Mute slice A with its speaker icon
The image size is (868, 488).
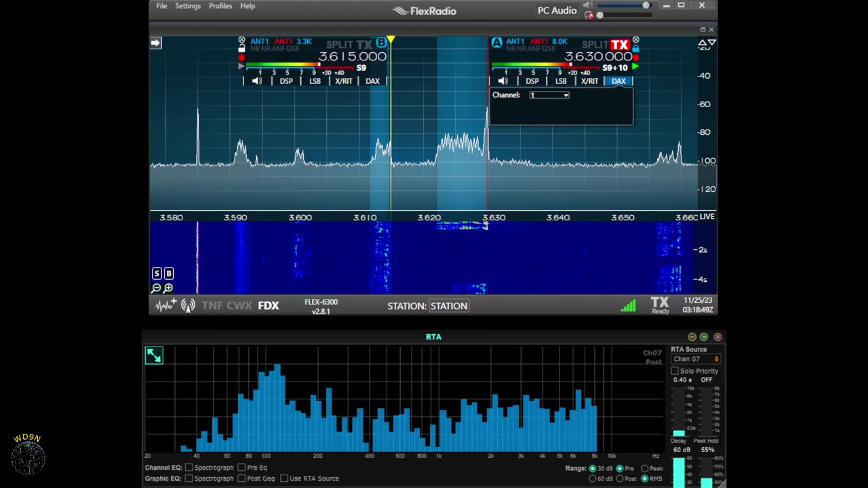(x=502, y=81)
